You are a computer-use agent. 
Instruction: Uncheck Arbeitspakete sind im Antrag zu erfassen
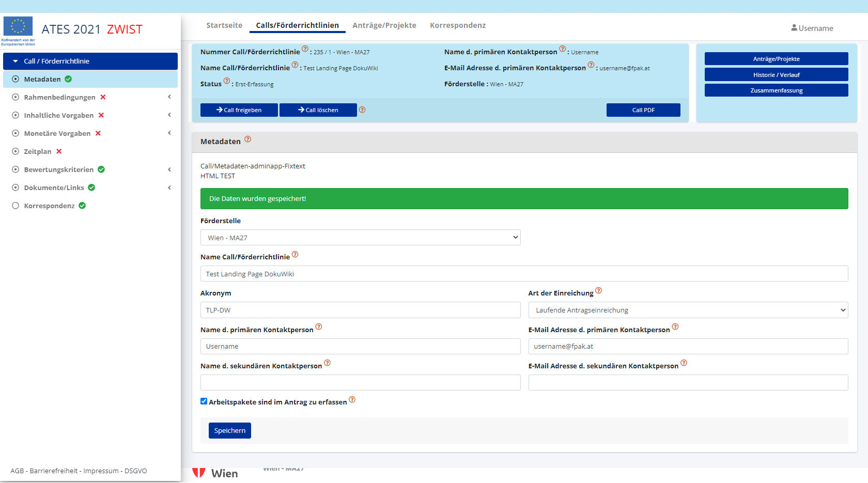click(x=204, y=401)
